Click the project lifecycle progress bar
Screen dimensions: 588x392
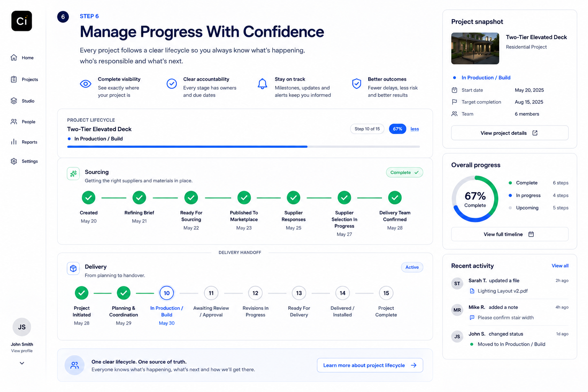pos(243,147)
